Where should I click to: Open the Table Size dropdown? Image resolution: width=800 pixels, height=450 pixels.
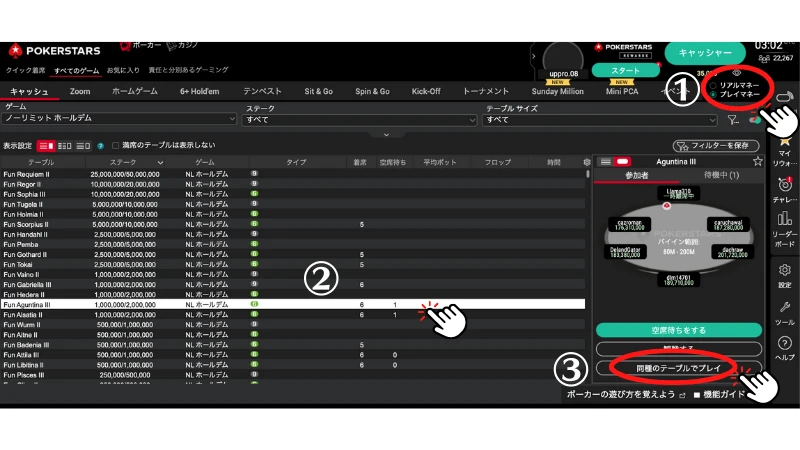[x=600, y=119]
